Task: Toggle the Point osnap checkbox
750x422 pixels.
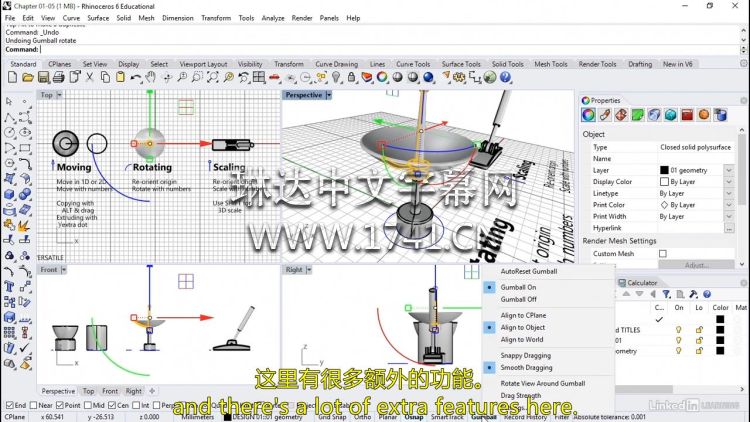Action: point(60,405)
